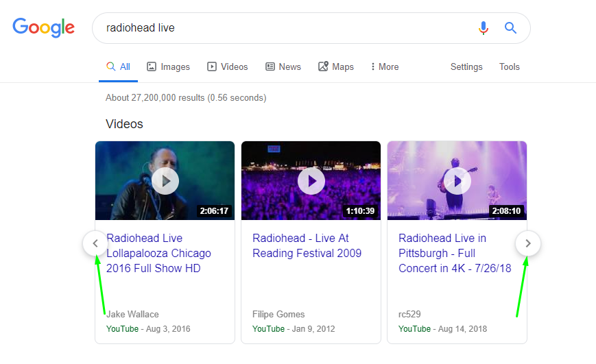Click uploader name rc529

[409, 314]
